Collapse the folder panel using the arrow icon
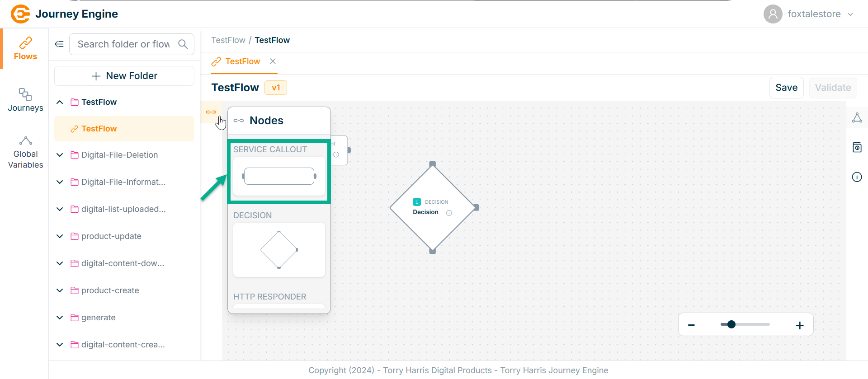Image resolution: width=868 pixels, height=379 pixels. click(x=59, y=44)
